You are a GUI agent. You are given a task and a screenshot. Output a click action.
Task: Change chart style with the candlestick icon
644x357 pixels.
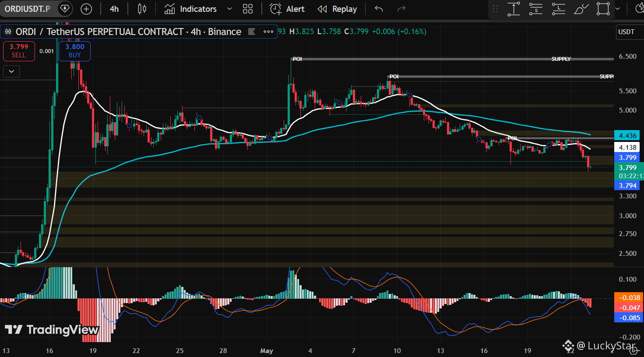click(x=142, y=9)
